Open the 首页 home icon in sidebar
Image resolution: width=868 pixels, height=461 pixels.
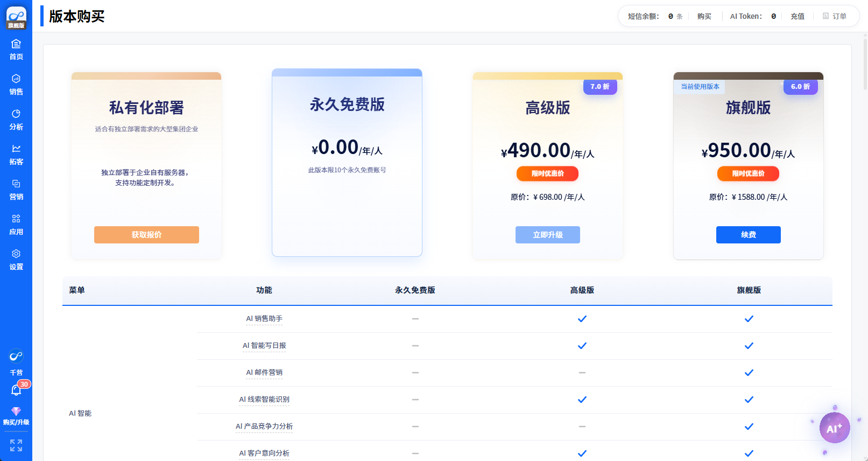pyautogui.click(x=16, y=44)
